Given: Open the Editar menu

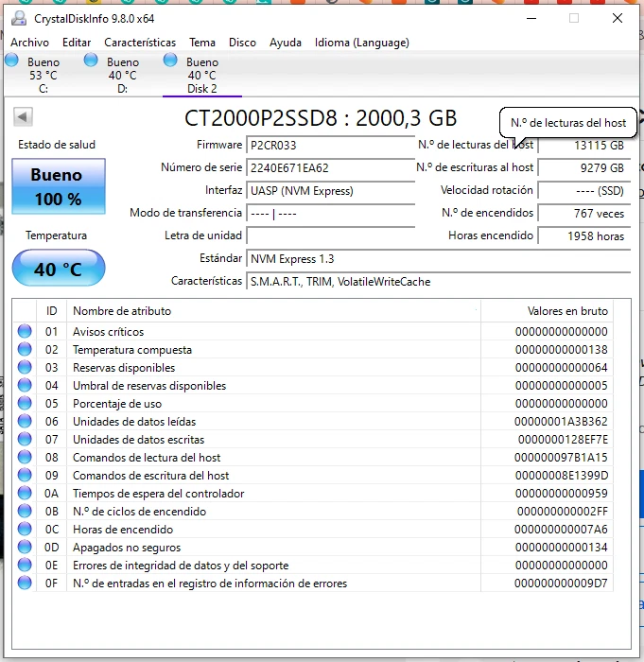Looking at the screenshot, I should click(77, 43).
